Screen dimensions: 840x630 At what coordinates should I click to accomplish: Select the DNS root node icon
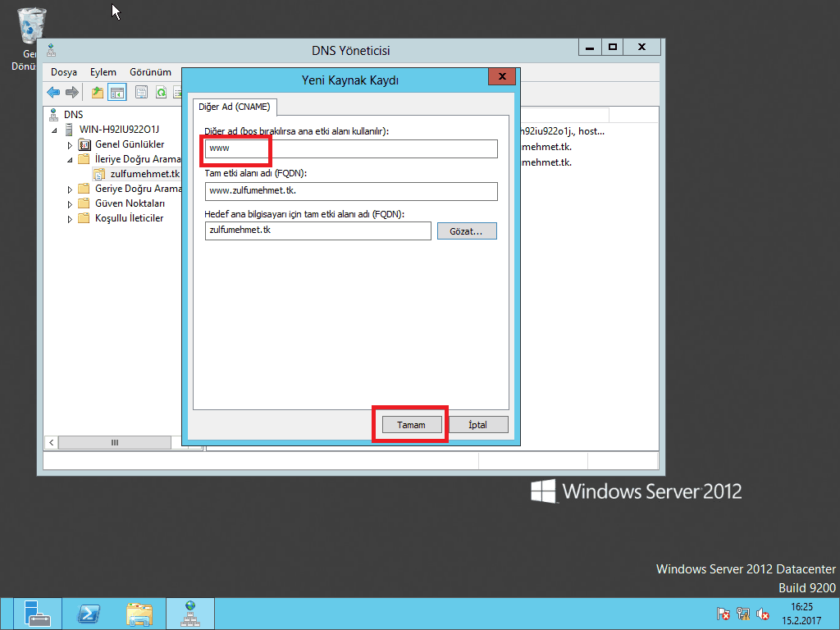[x=53, y=114]
